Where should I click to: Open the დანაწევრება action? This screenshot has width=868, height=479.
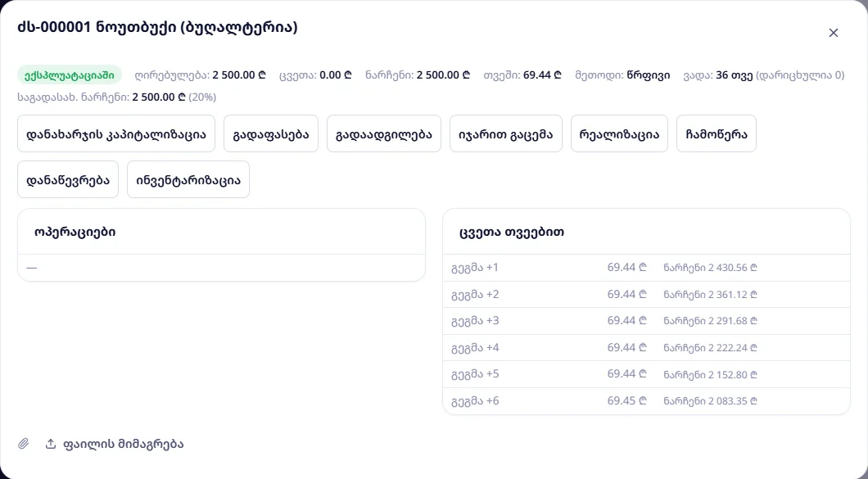68,179
